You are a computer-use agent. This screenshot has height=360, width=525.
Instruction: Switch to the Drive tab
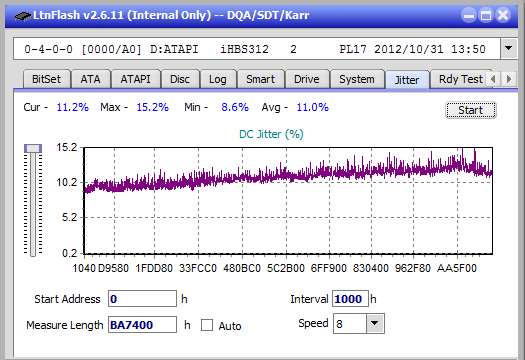[307, 79]
